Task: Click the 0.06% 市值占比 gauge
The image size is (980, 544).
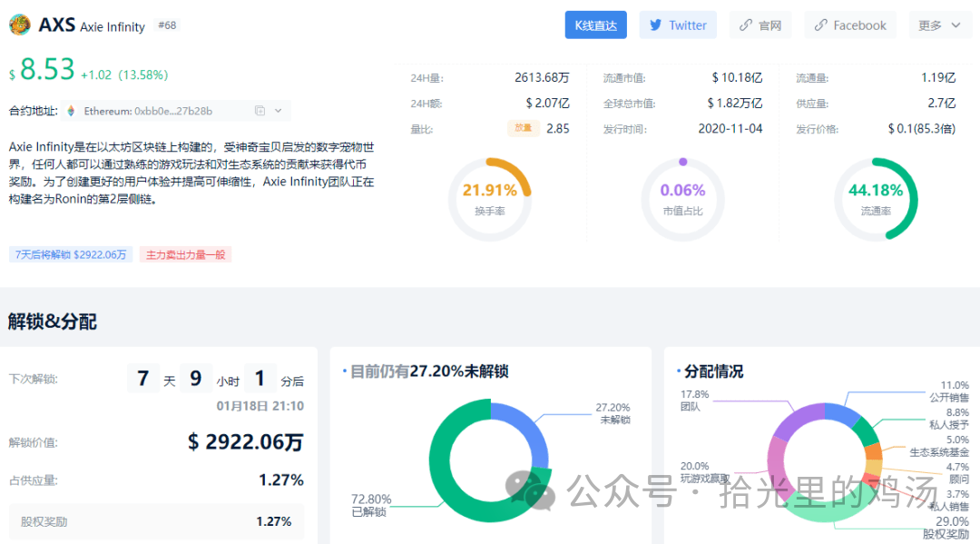Action: pyautogui.click(x=682, y=199)
